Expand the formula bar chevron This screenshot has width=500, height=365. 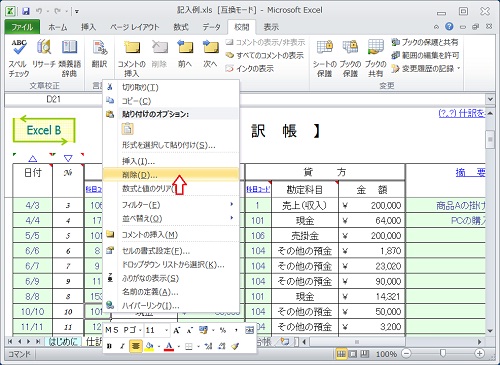pos(490,99)
